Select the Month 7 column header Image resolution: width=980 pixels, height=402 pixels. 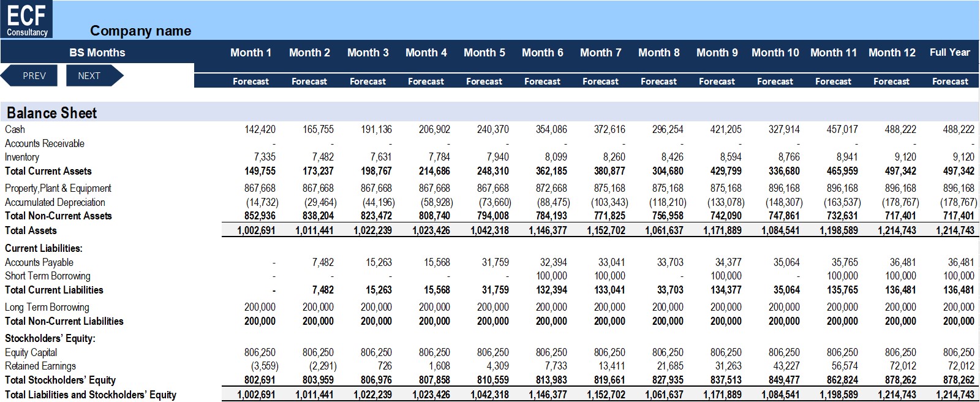click(600, 53)
